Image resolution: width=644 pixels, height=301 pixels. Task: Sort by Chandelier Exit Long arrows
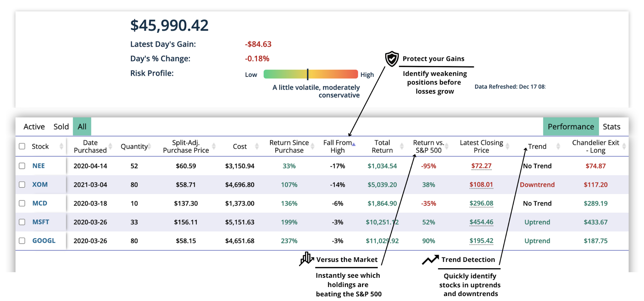click(624, 146)
